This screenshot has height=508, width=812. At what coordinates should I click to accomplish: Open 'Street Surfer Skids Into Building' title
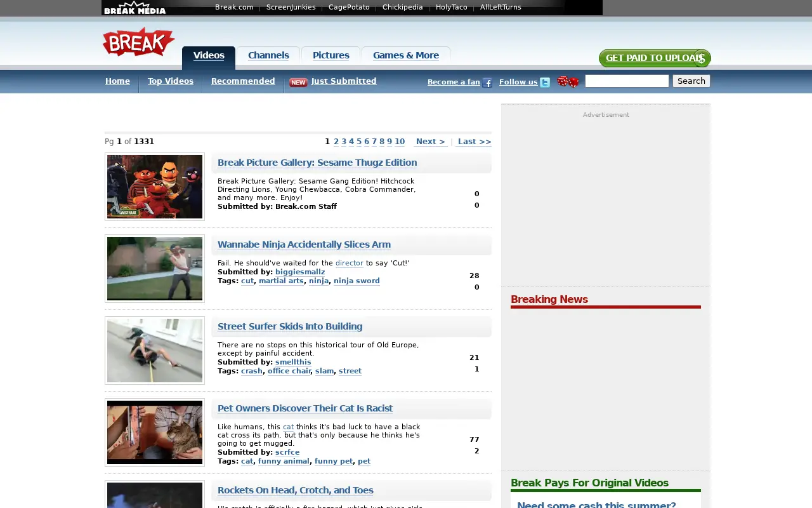[290, 326]
